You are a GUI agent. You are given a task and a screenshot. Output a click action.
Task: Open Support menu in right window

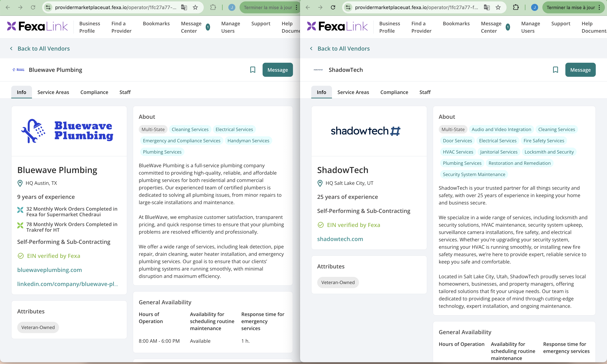tap(561, 24)
